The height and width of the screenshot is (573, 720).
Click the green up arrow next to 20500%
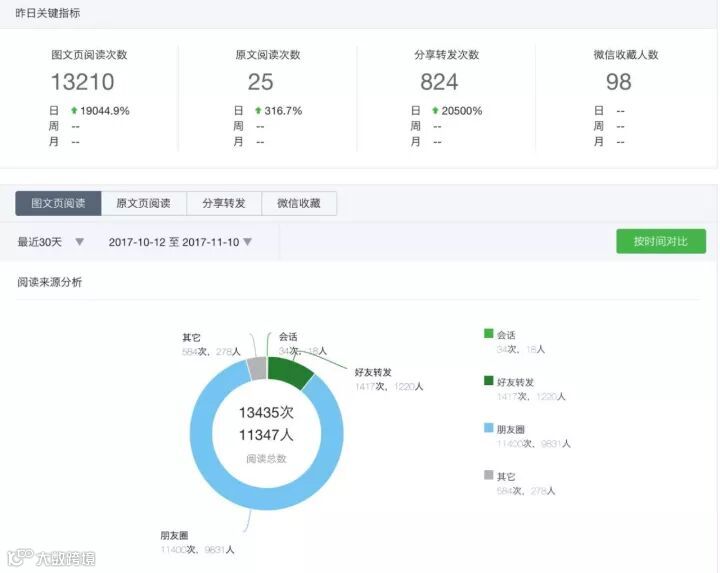(435, 110)
